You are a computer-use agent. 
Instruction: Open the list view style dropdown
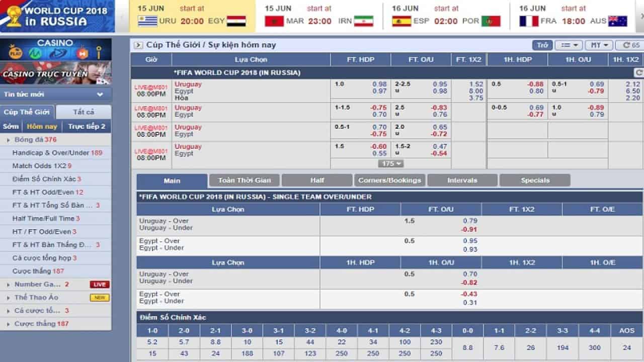click(x=569, y=45)
